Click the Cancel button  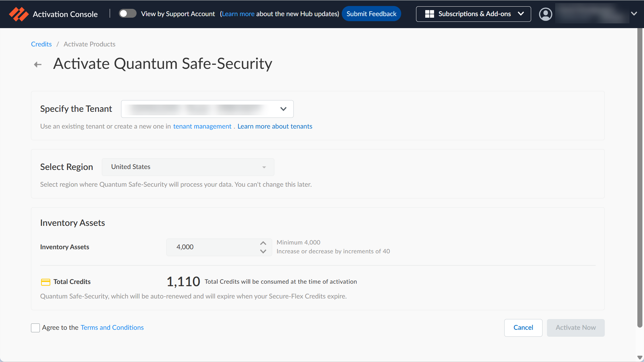(x=523, y=328)
